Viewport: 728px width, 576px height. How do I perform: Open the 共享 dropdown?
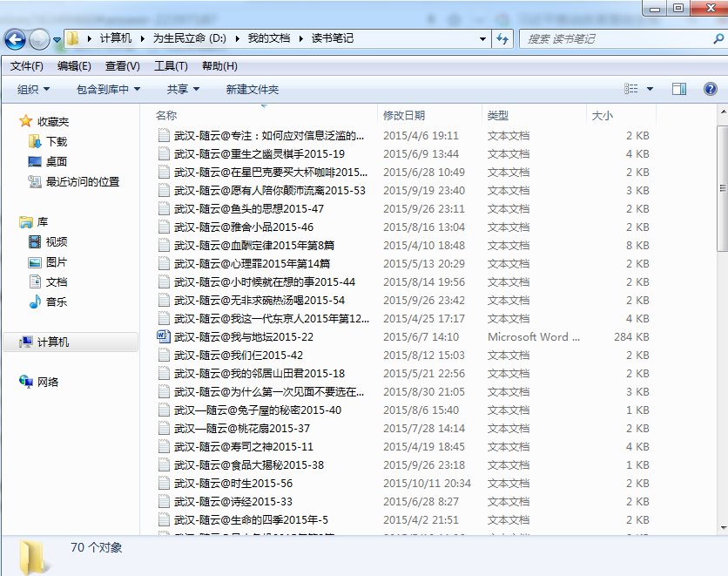pyautogui.click(x=183, y=89)
